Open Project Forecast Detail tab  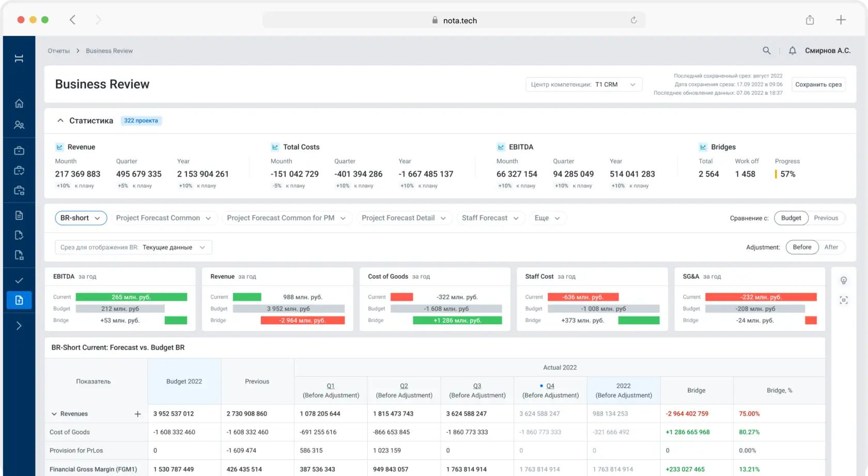pyautogui.click(x=404, y=218)
